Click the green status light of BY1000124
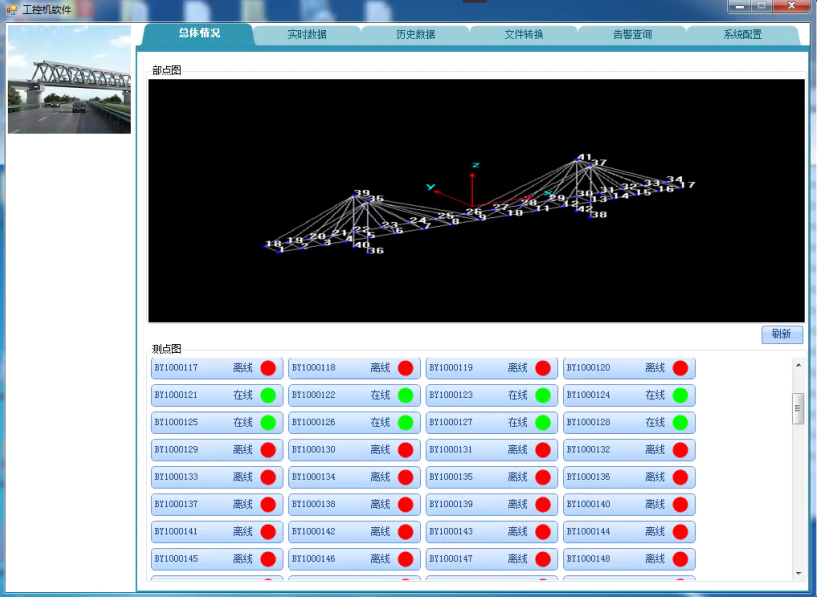Image resolution: width=817 pixels, height=597 pixels. (680, 395)
